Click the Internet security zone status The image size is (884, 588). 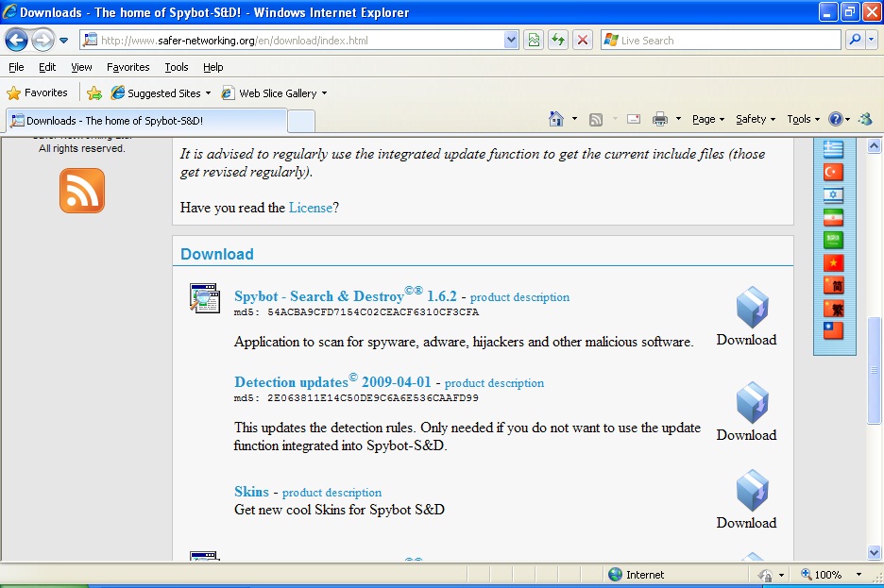click(637, 575)
